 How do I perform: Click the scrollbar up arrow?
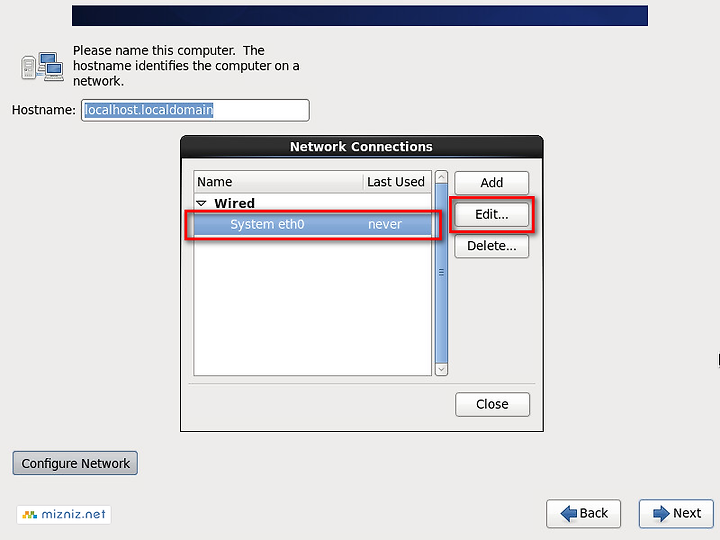coord(441,177)
